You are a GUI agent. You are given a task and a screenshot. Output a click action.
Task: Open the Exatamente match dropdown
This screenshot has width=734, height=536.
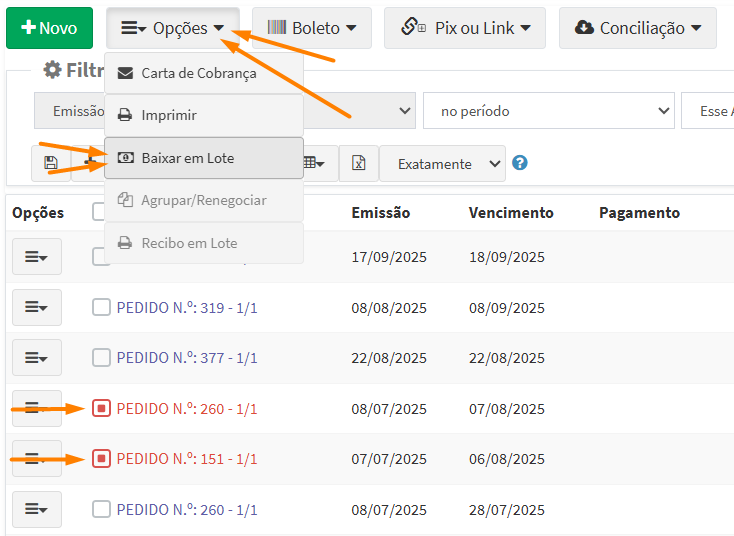442,163
